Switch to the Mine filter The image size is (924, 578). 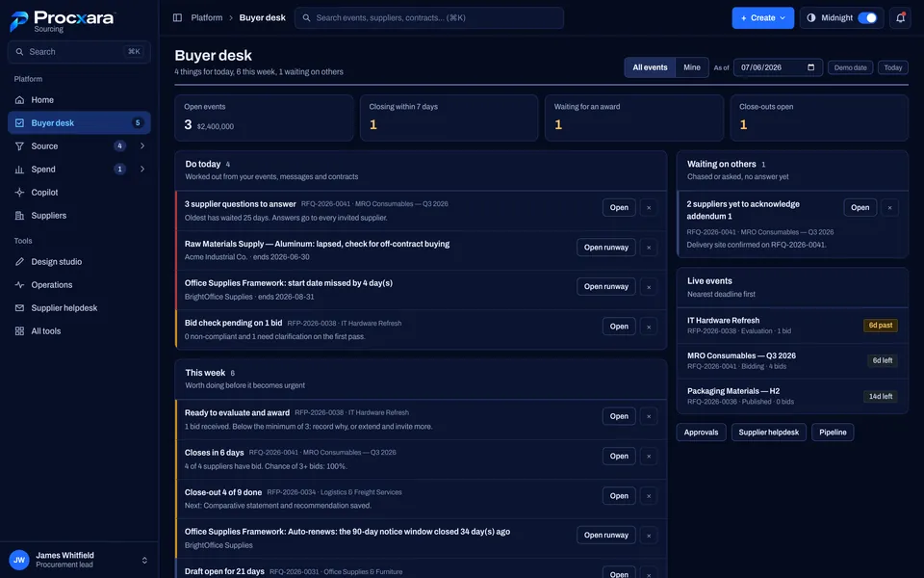[x=692, y=67]
